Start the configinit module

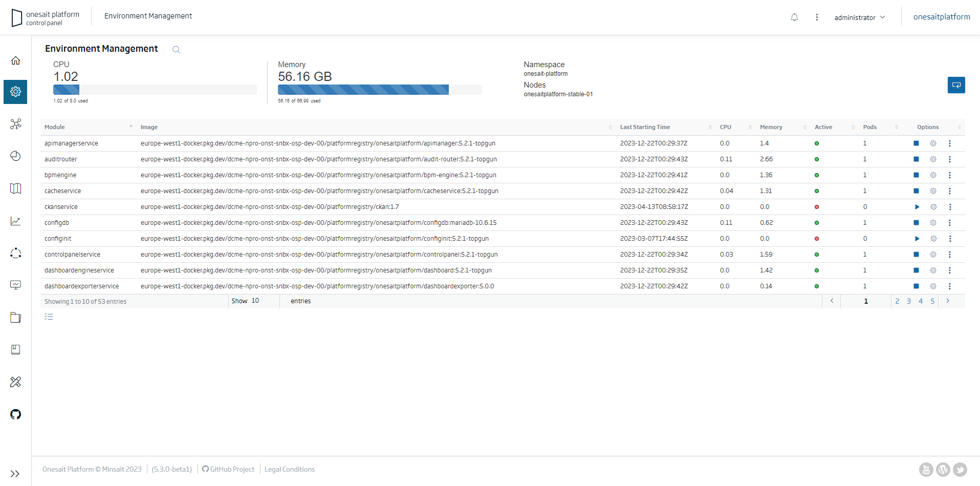click(917, 239)
